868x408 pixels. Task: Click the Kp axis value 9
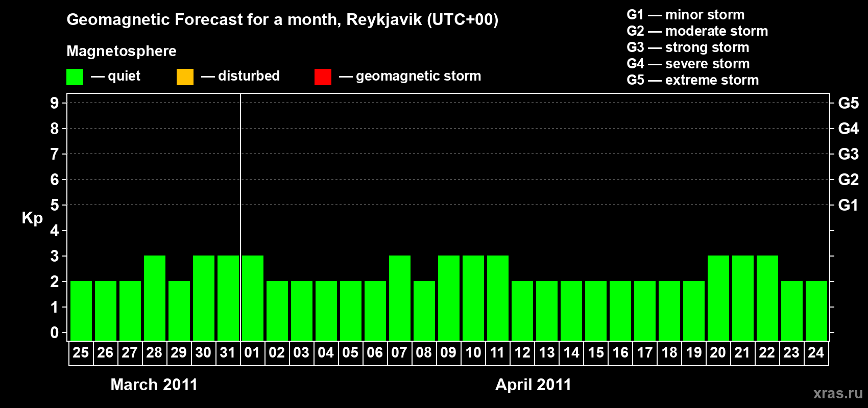tap(54, 103)
